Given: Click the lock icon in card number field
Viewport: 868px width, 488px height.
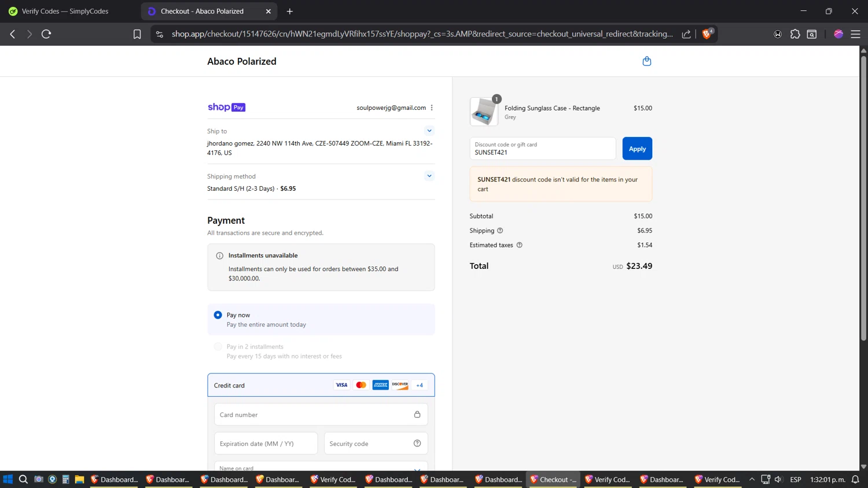Looking at the screenshot, I should [x=417, y=415].
